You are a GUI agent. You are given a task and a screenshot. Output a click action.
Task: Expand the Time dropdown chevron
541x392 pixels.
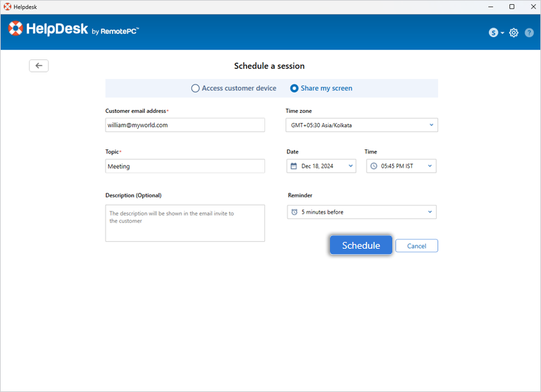click(x=430, y=166)
